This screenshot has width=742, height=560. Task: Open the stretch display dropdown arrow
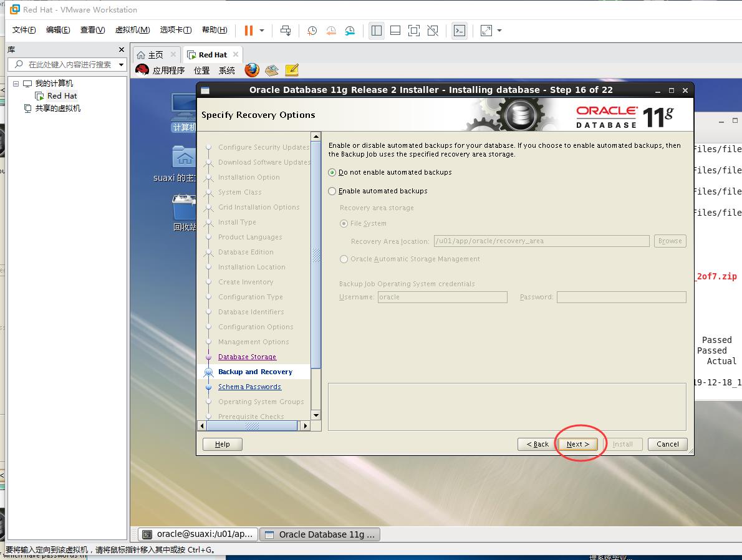coord(499,31)
